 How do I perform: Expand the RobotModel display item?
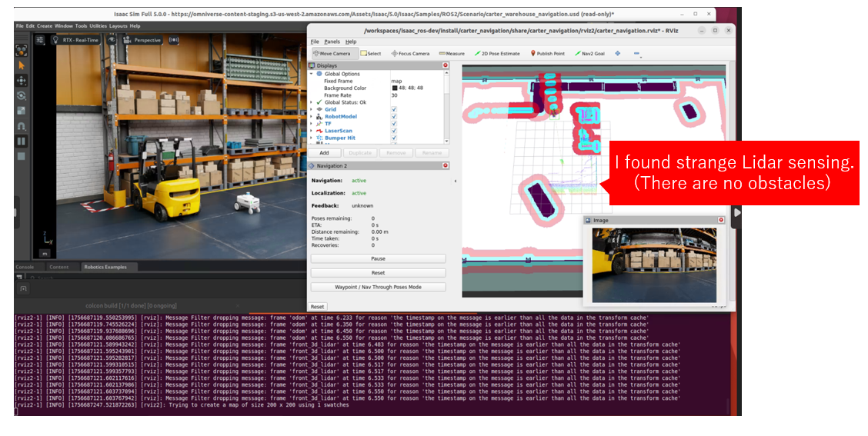(x=311, y=117)
